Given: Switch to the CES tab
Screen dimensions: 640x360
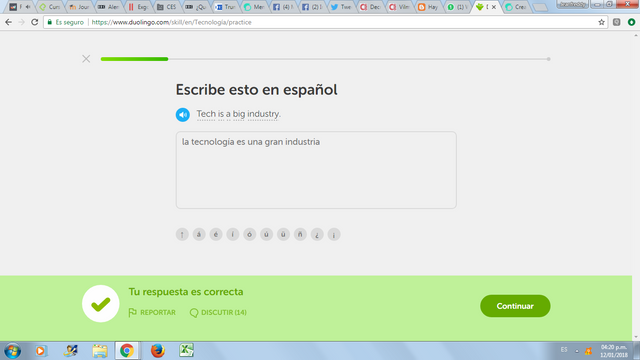Looking at the screenshot, I should [x=167, y=7].
